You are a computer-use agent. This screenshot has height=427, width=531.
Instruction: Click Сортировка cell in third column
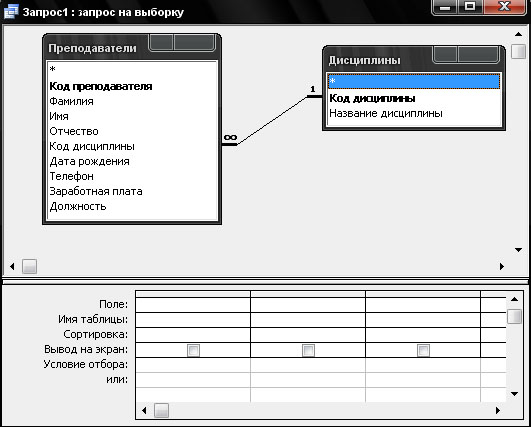click(423, 335)
